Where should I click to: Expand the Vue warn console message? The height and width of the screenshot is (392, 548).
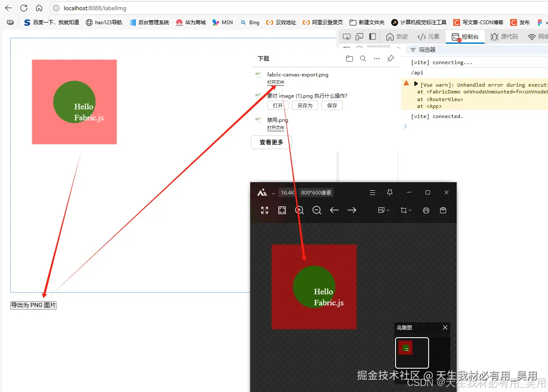click(415, 84)
